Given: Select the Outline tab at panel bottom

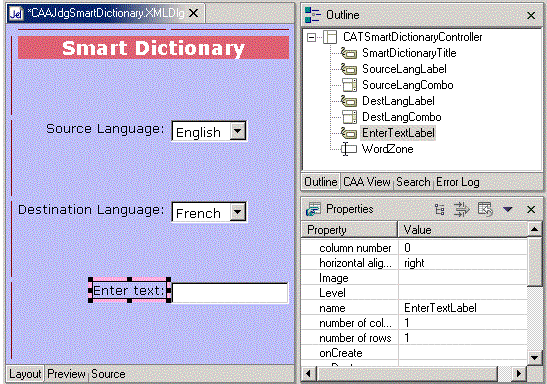Looking at the screenshot, I should (x=321, y=182).
